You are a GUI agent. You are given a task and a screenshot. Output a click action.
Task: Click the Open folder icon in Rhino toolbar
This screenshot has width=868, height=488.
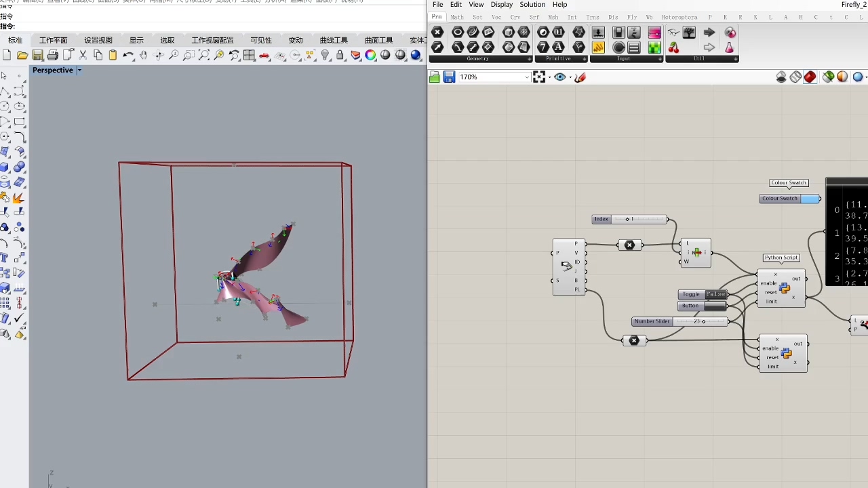[22, 56]
